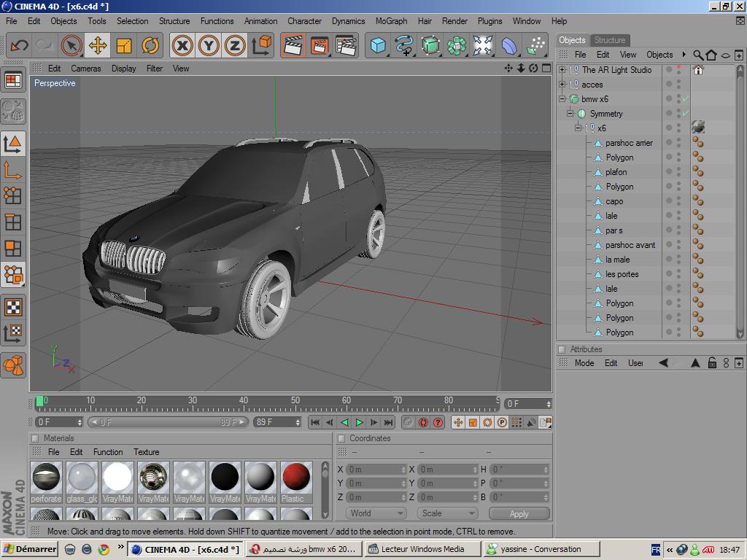The image size is (747, 560).
Task: Open the Démarrer start button
Action: point(29,550)
